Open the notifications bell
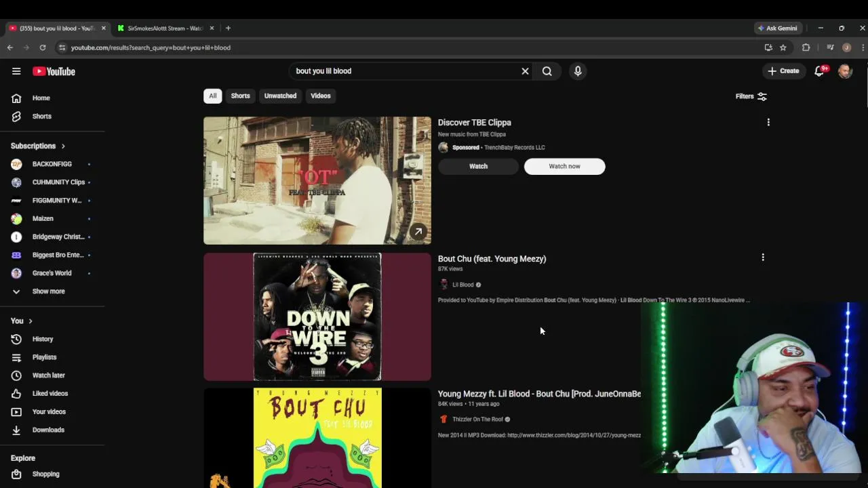Viewport: 868px width, 488px height. [819, 71]
